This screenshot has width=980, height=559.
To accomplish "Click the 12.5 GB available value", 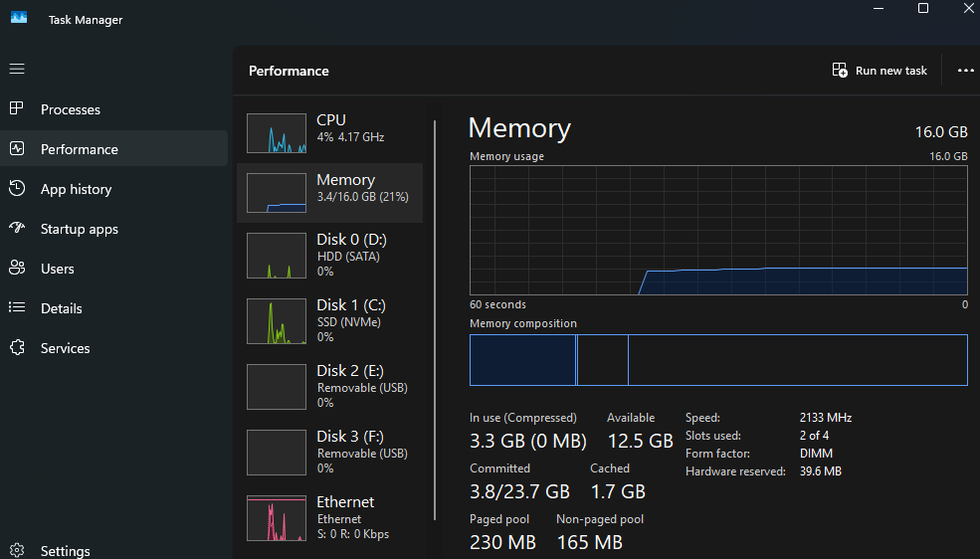I will coord(640,441).
